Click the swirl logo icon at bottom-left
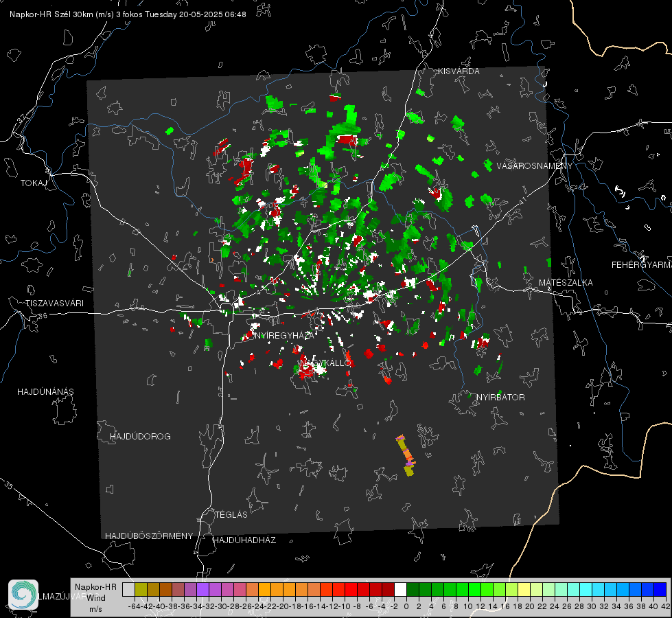 (23, 595)
